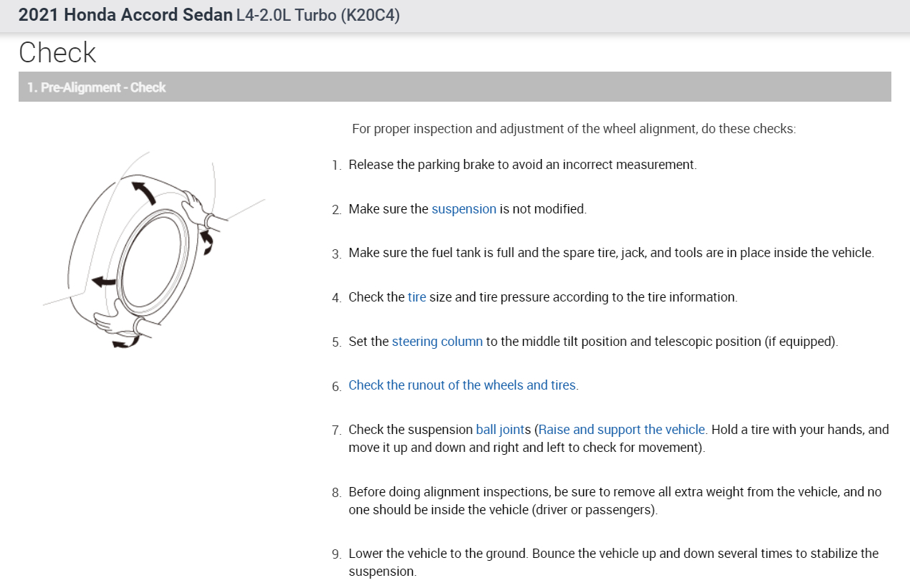Open the steering column link

pyautogui.click(x=437, y=342)
